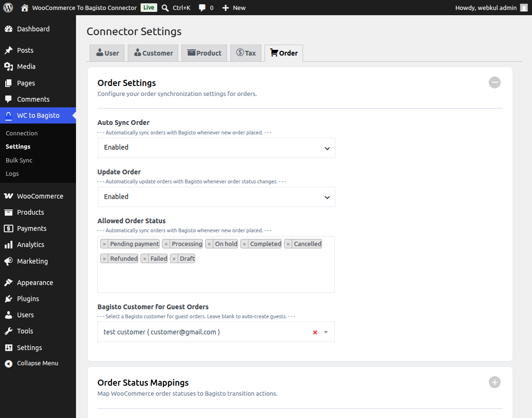Clear selected guest customer with red X
This screenshot has width=532, height=418.
pyautogui.click(x=315, y=332)
